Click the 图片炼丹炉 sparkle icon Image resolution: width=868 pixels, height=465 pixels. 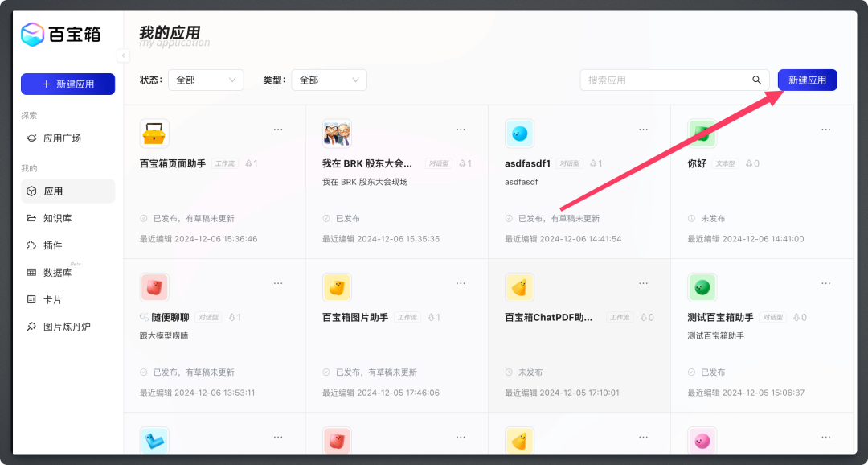coord(31,327)
